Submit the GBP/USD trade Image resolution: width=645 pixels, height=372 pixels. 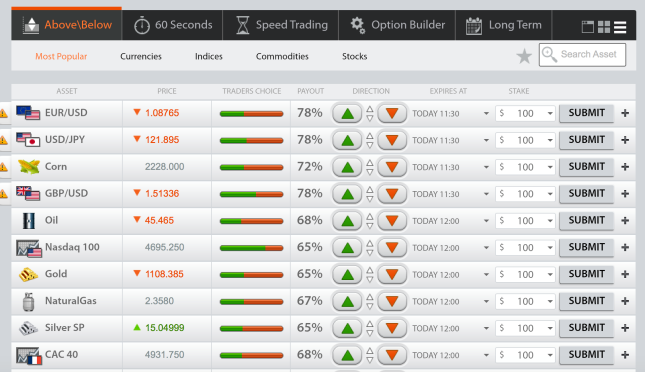pos(587,194)
